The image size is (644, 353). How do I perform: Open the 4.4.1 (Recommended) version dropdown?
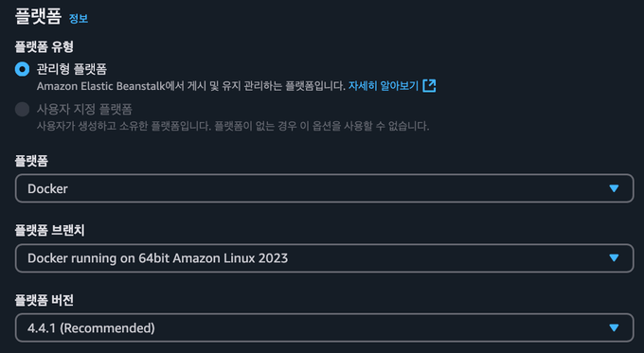pos(325,327)
